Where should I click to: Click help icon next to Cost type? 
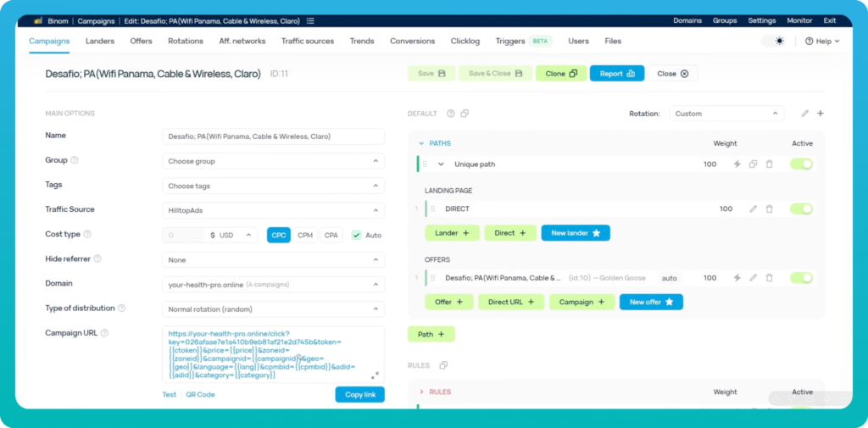pos(87,234)
